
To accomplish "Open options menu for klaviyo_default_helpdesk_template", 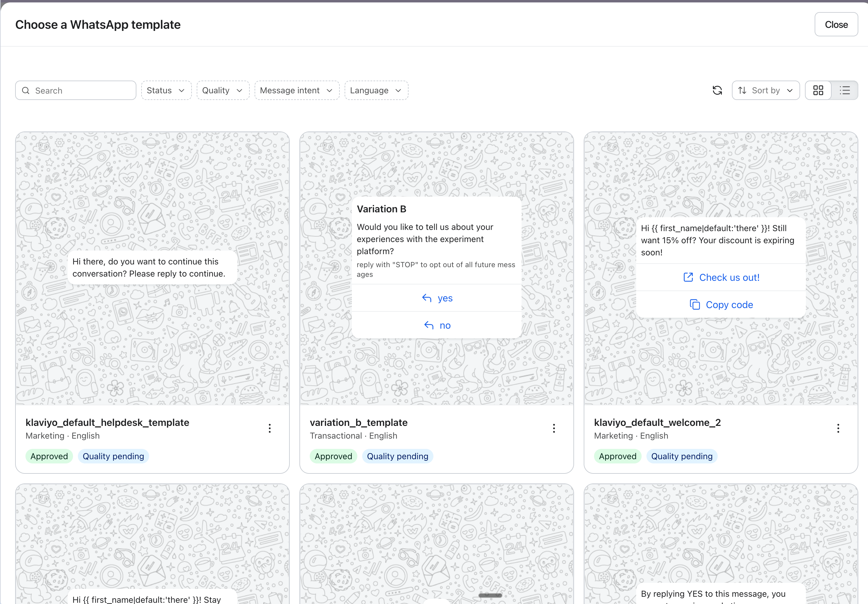I will coord(269,428).
